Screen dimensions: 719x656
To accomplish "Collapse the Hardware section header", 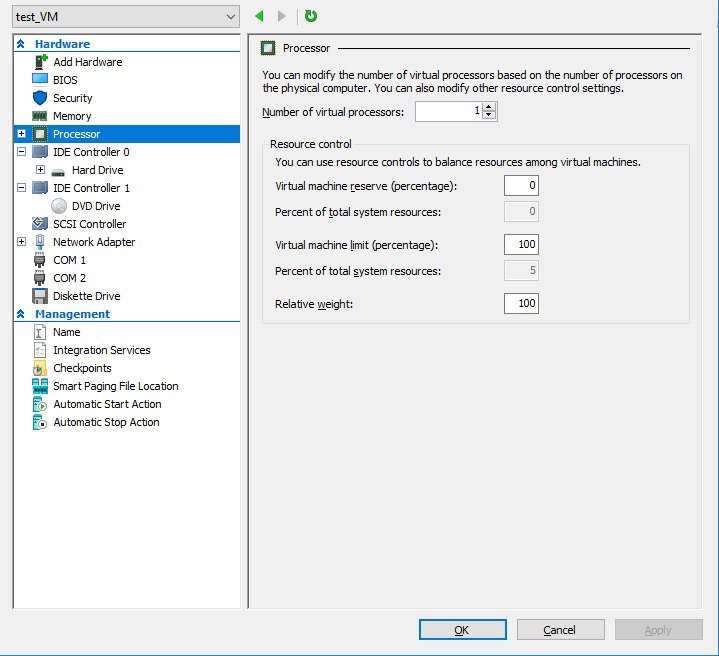I will coord(20,44).
